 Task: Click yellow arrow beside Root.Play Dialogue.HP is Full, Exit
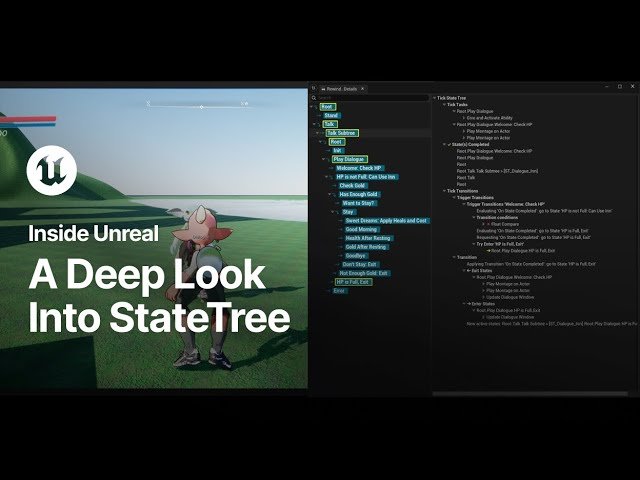(x=489, y=251)
